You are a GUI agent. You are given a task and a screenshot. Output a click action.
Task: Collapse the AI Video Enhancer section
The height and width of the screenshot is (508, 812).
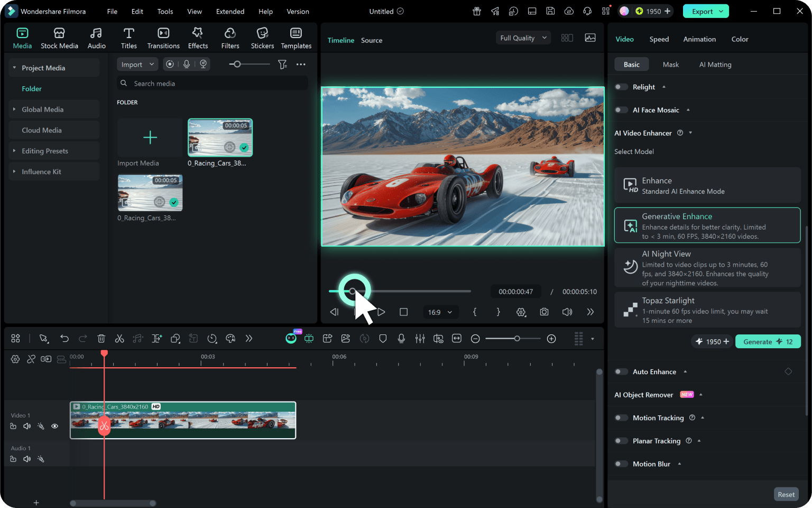(690, 133)
